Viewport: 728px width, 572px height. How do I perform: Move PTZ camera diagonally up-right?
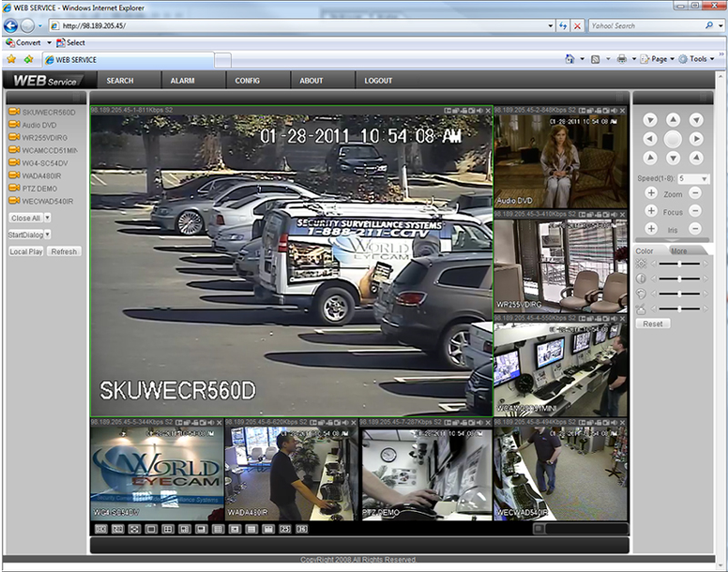pyautogui.click(x=695, y=120)
